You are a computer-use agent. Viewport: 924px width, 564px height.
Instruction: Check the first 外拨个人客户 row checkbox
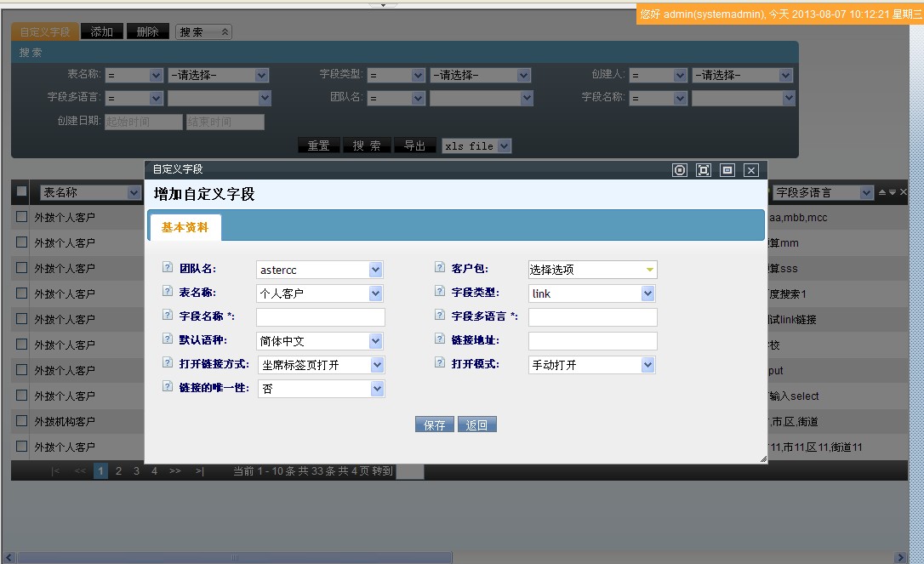coord(22,217)
